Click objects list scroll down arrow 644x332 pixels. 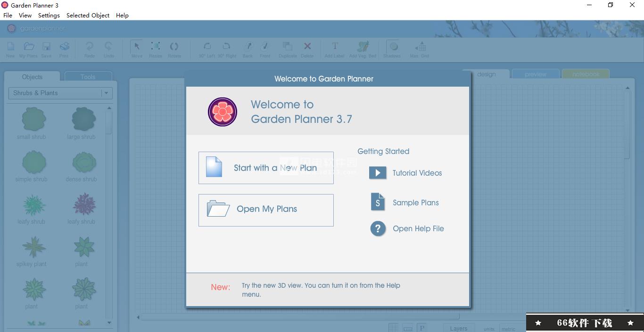109,323
